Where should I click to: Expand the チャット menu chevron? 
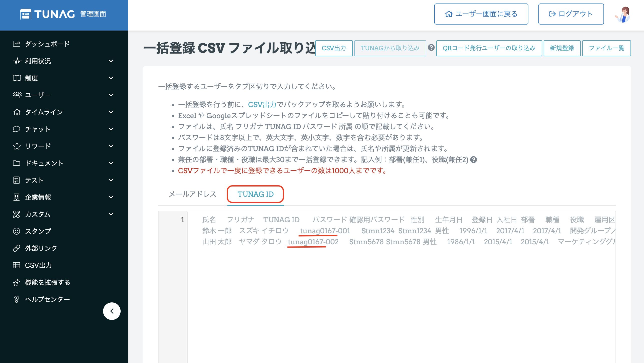tap(111, 129)
